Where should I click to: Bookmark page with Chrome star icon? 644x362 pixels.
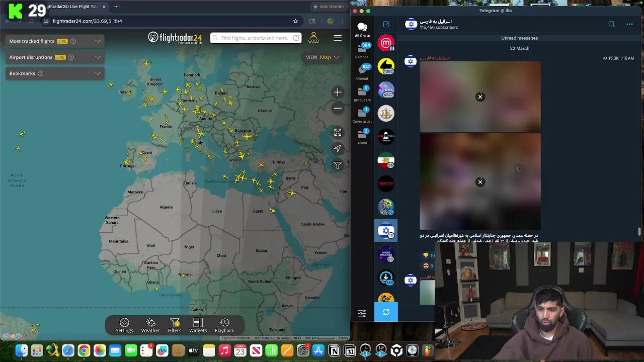[x=295, y=21]
